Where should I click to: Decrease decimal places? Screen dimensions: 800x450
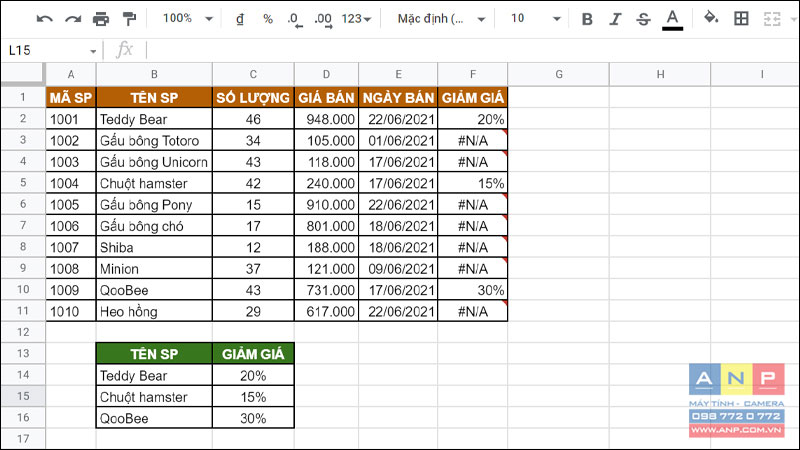pyautogui.click(x=294, y=19)
